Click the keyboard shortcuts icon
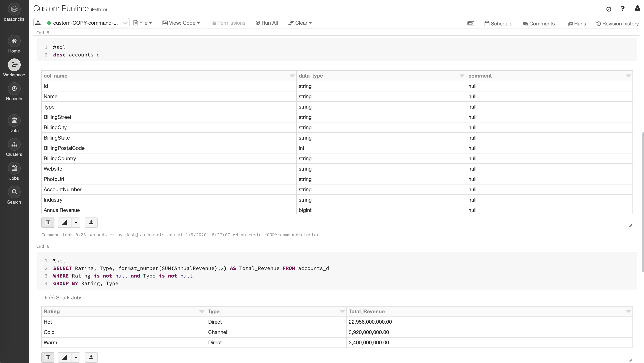This screenshot has height=363, width=644. 471,23
